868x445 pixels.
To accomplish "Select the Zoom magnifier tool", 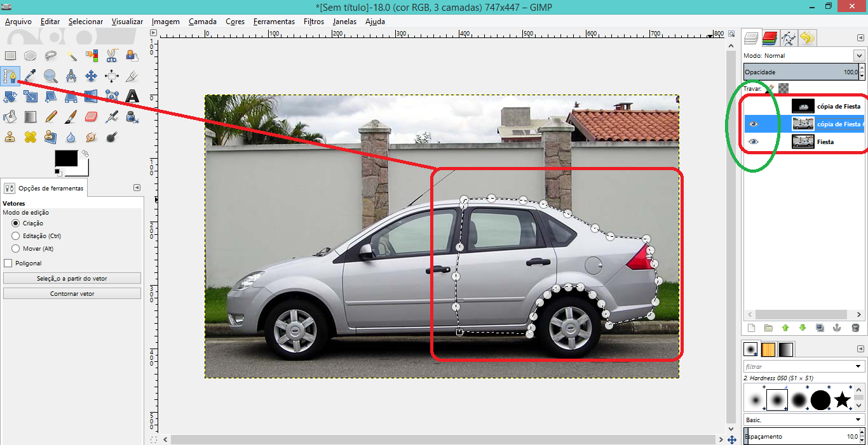I will coord(51,76).
